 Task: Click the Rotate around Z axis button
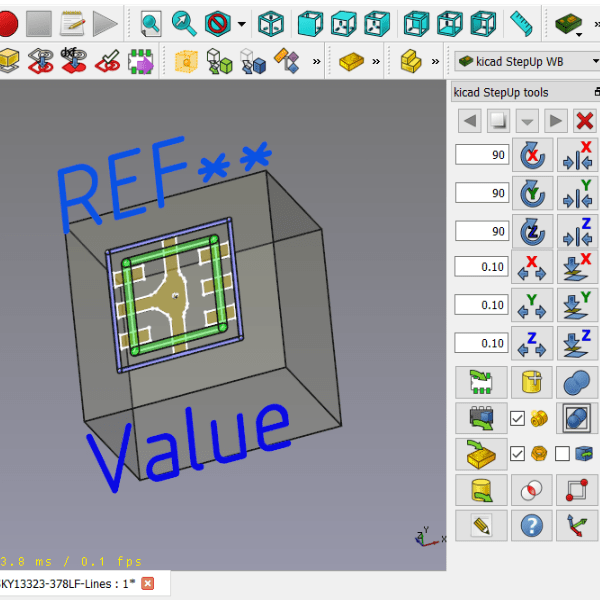[531, 230]
